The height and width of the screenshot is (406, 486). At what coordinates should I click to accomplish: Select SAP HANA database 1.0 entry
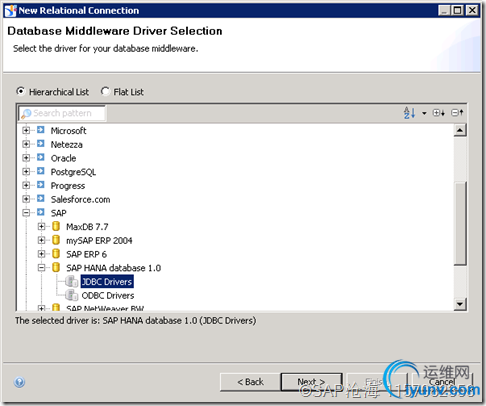point(113,268)
